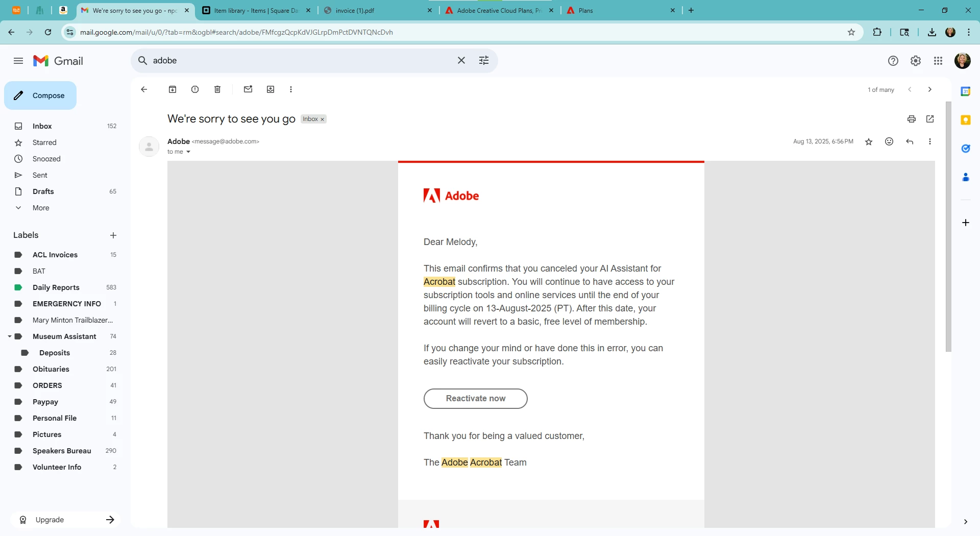Open Contacts side panel
Image resolution: width=980 pixels, height=536 pixels.
tap(966, 177)
